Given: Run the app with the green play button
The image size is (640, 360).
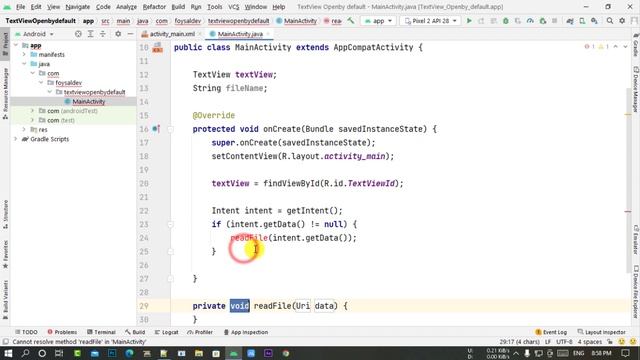Looking at the screenshot, I should click(x=469, y=21).
